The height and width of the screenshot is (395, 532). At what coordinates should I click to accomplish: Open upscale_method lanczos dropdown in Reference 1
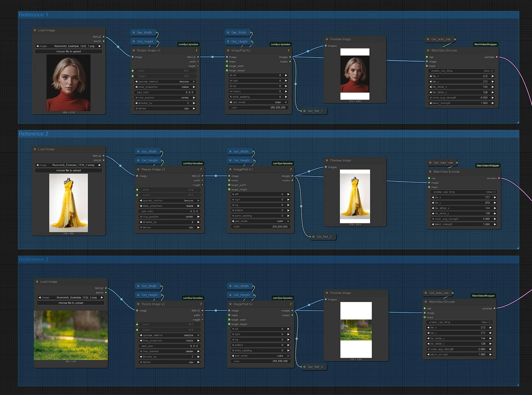(x=165, y=82)
